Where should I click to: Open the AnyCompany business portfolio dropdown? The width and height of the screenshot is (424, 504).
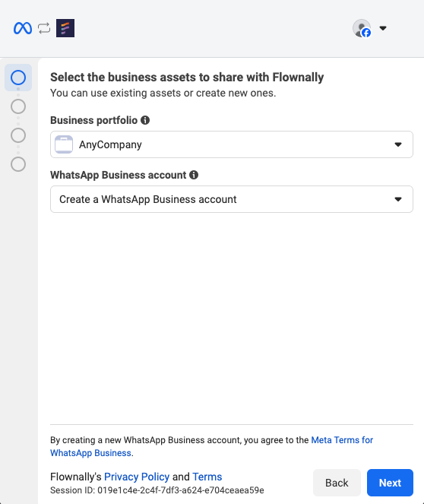pos(232,144)
